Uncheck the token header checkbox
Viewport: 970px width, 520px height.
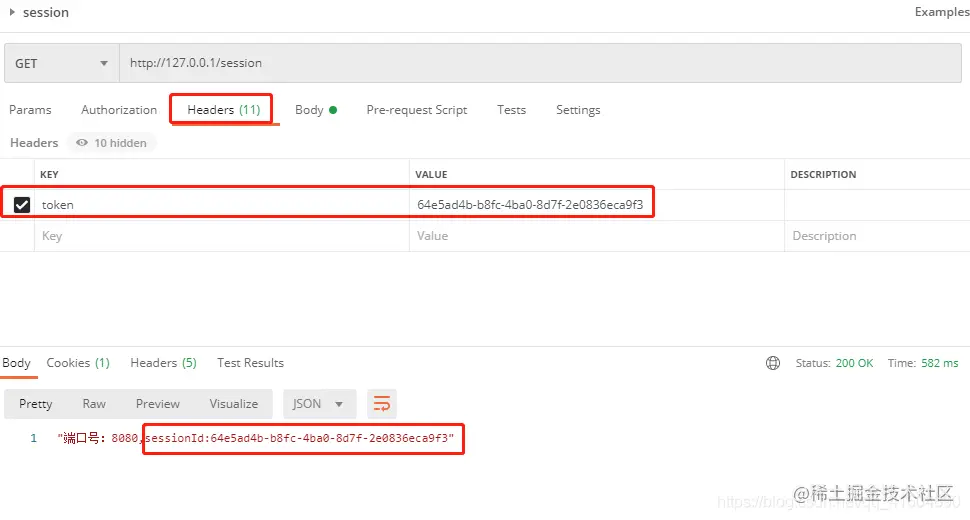click(x=22, y=205)
